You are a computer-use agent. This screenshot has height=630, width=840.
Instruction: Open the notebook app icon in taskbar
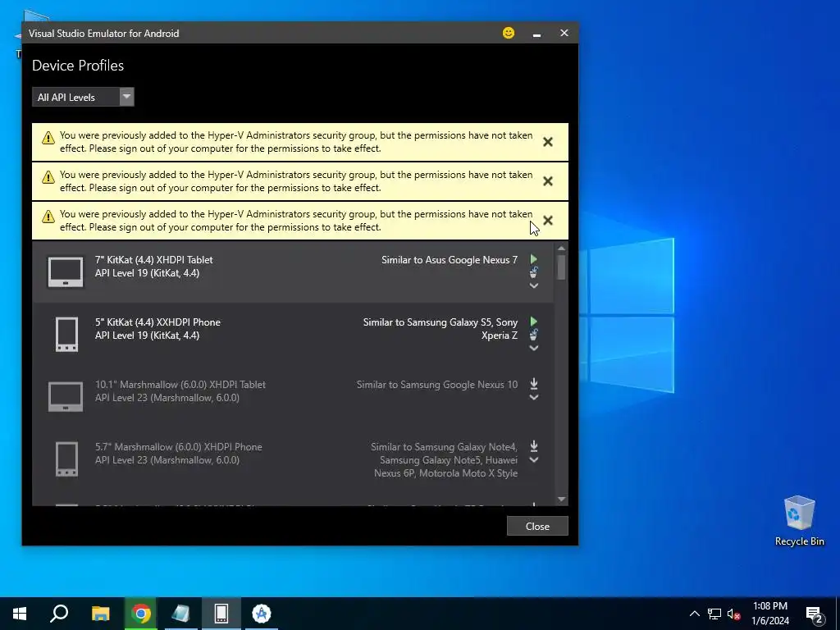point(180,614)
